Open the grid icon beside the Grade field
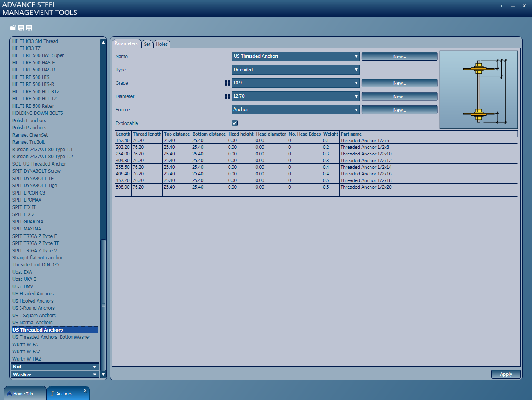 tap(227, 83)
